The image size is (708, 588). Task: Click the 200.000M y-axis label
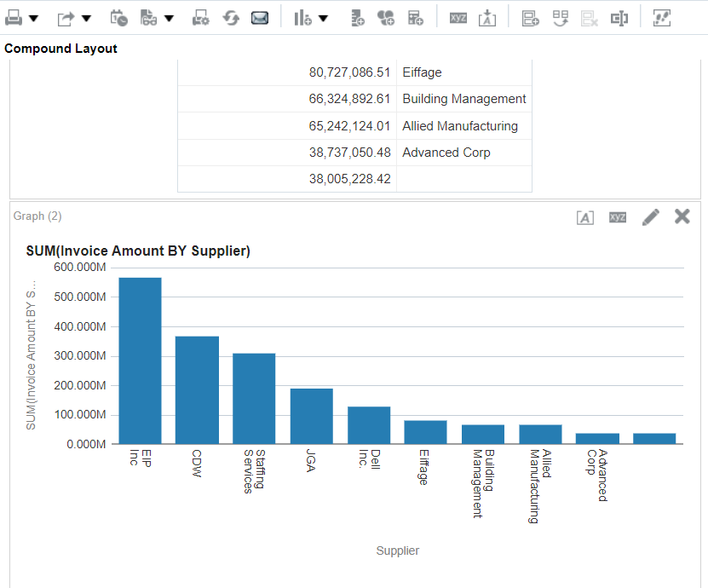click(80, 386)
